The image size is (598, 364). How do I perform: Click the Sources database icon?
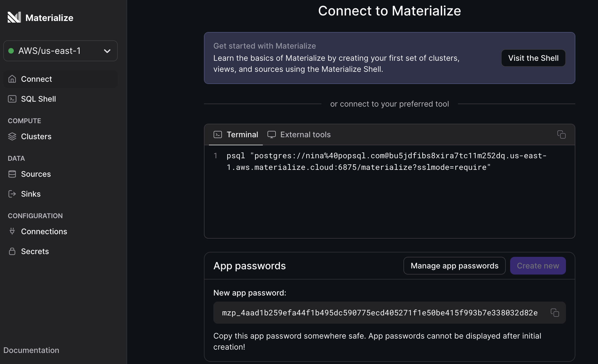12,174
